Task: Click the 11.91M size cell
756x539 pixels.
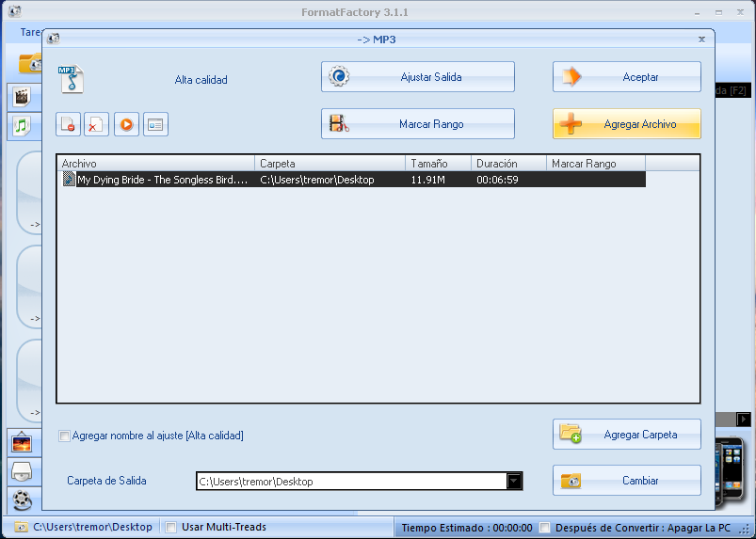Action: tap(428, 180)
